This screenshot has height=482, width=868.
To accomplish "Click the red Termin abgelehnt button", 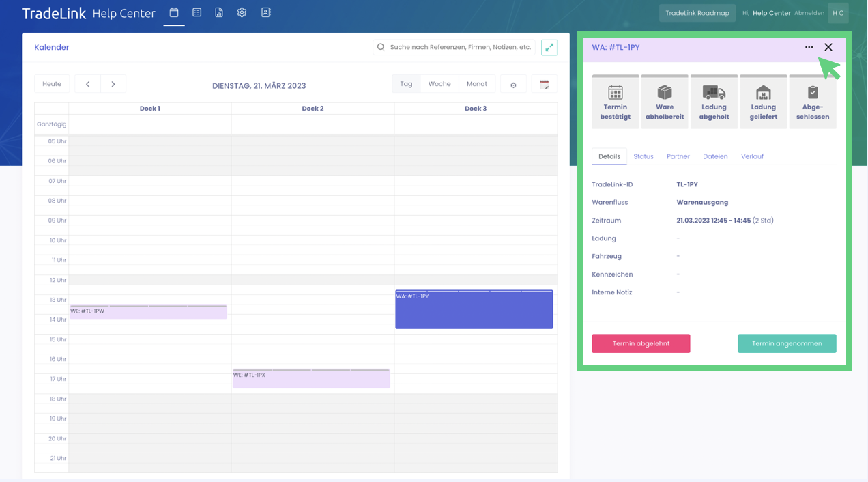I will 641,343.
